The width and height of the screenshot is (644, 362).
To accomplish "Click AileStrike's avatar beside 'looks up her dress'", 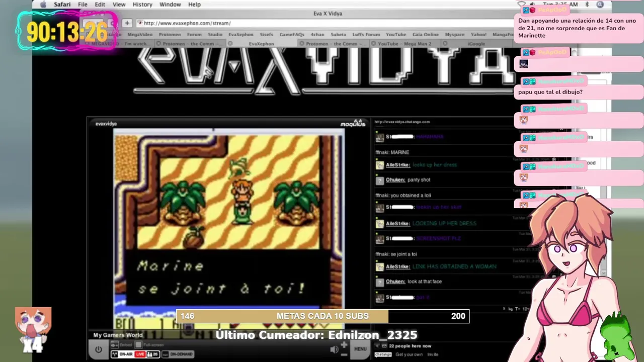I will click(380, 165).
